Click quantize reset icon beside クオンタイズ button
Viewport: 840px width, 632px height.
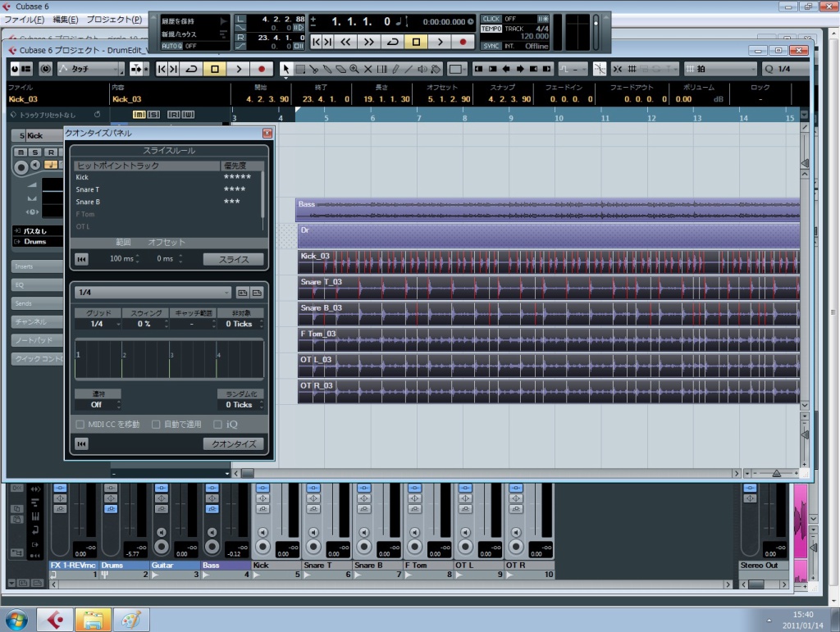pyautogui.click(x=81, y=443)
